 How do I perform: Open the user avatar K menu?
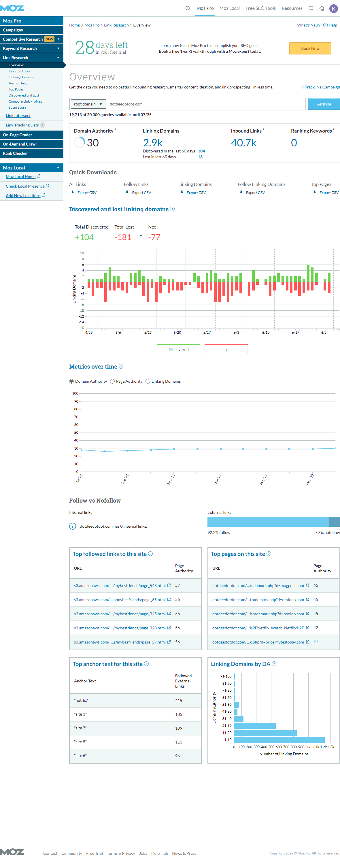(333, 8)
